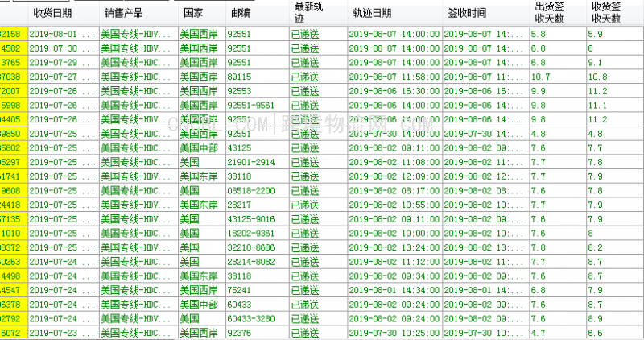Select track date 2019-08-02 09:34:00
Viewport: 644px width, 340px height.
pyautogui.click(x=394, y=276)
